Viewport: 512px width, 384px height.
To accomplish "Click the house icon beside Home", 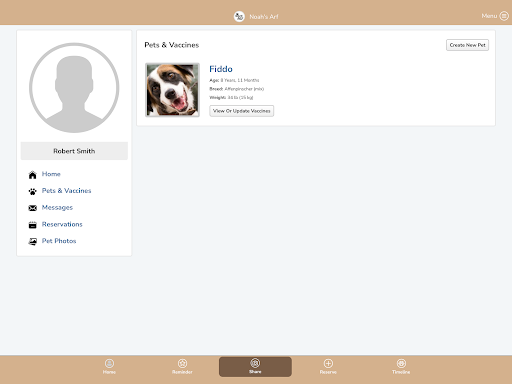I will coord(32,175).
